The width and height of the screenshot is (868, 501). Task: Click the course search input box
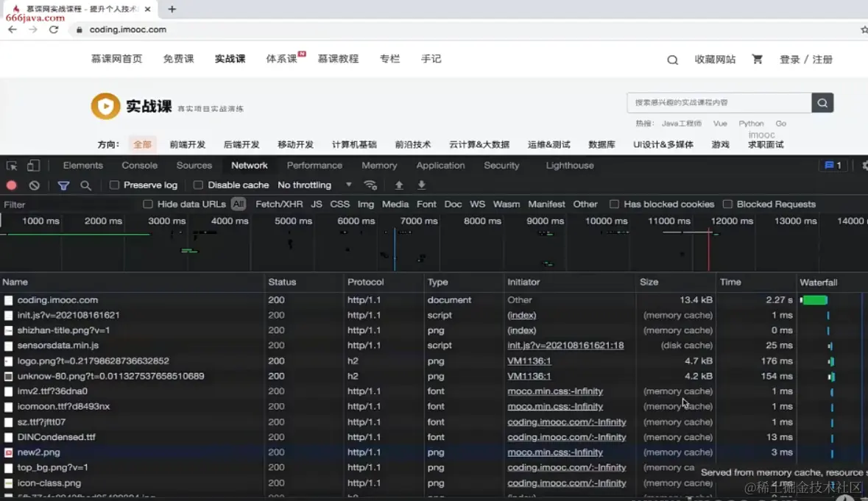719,103
